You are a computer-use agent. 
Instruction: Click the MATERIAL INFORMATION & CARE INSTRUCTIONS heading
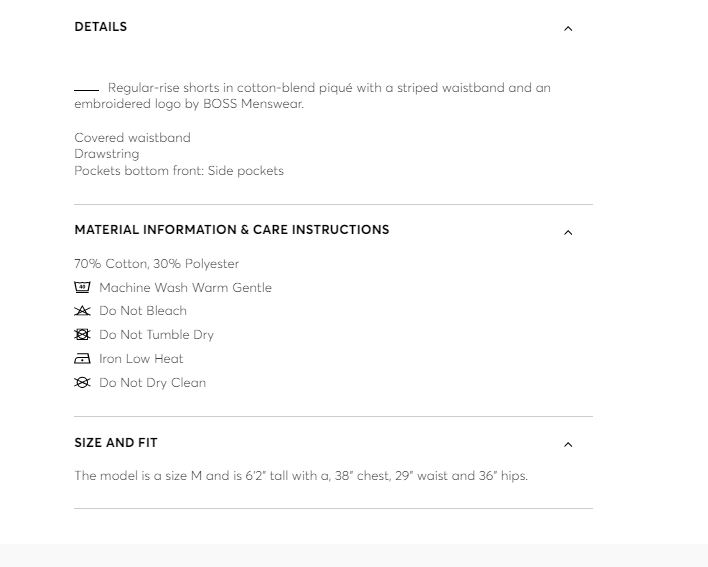tap(232, 230)
